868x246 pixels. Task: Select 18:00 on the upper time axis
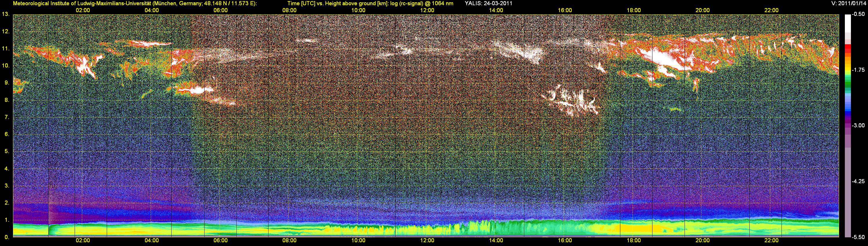[x=634, y=10]
